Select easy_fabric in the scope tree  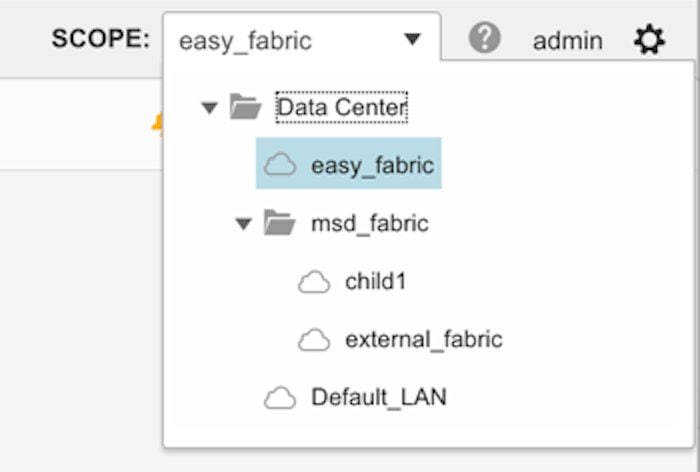coord(372,165)
